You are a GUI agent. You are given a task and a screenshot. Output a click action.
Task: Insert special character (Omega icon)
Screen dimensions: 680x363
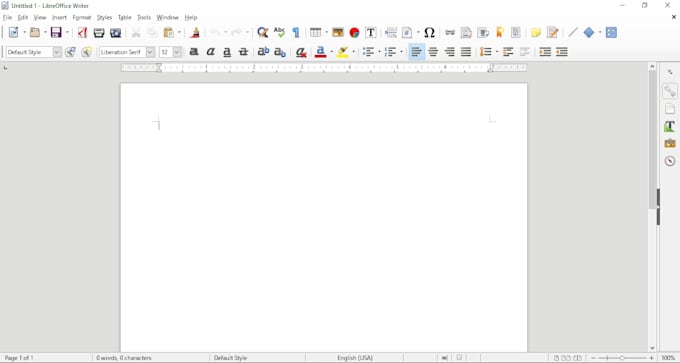(429, 33)
